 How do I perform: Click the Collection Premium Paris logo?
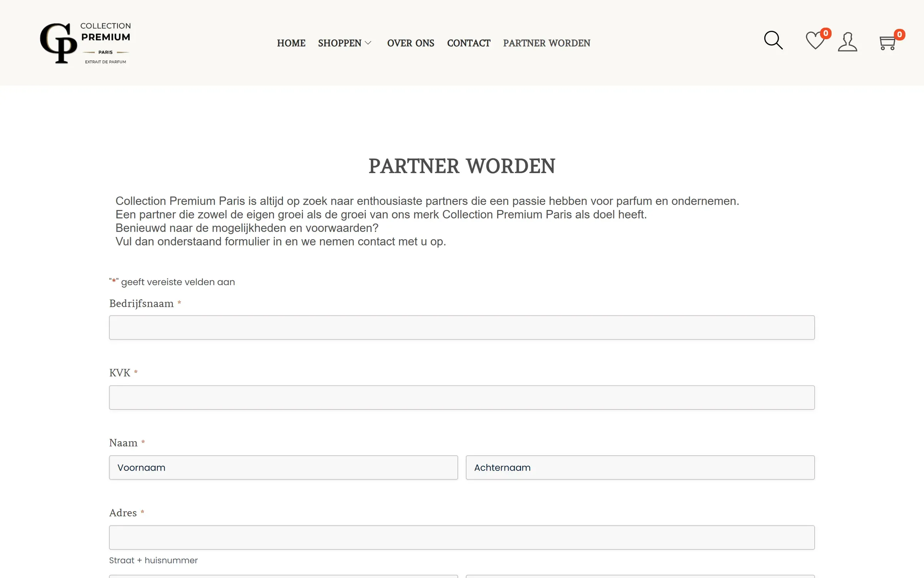point(85,43)
